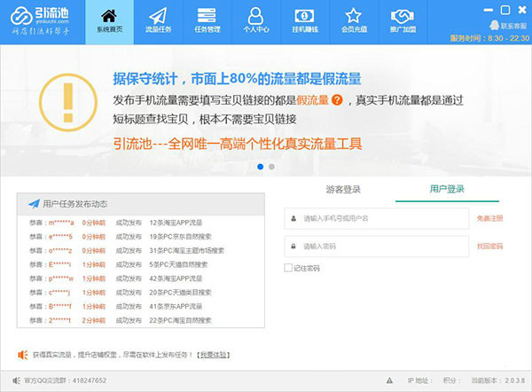Click the 联系客服 text link
Viewport: 532px width, 392px height.
513,26
